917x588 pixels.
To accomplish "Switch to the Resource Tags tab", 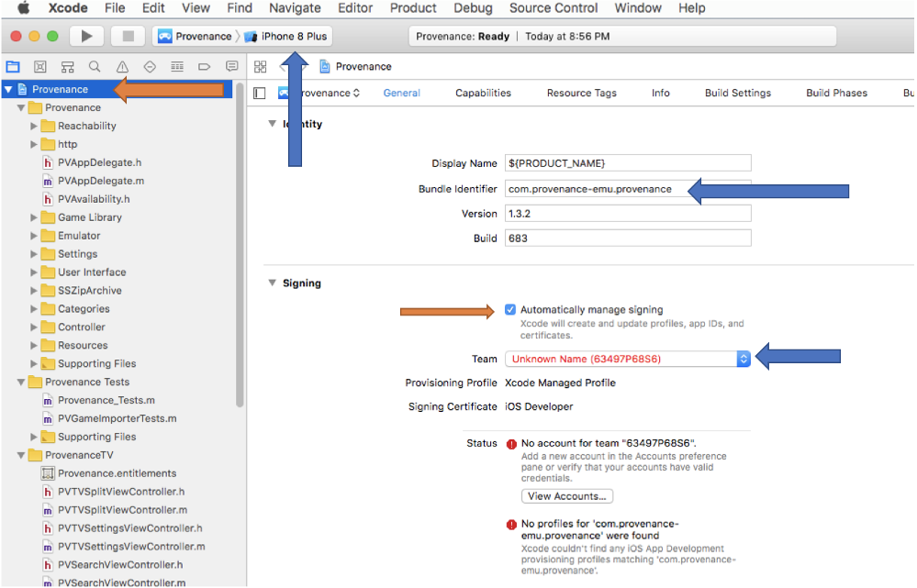I will coord(582,93).
